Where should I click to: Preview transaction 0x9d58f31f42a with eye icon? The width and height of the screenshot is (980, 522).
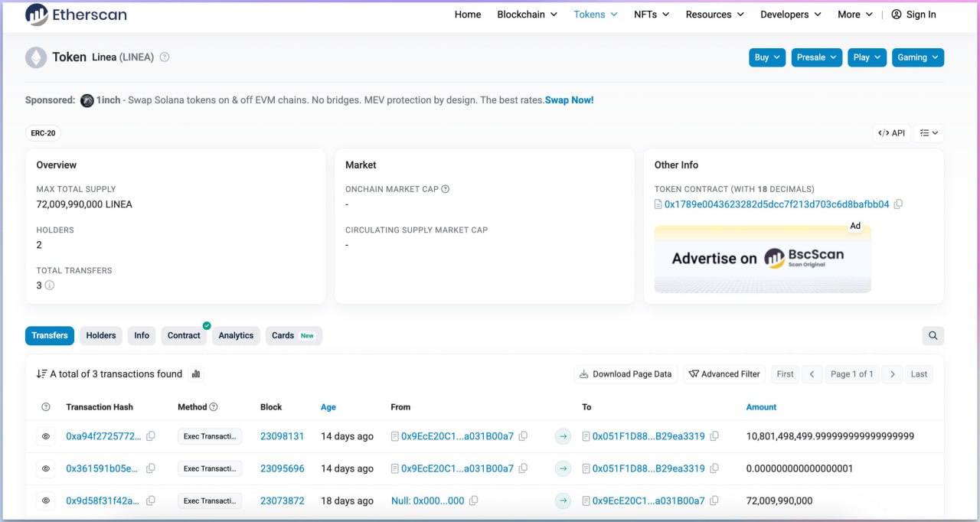46,501
